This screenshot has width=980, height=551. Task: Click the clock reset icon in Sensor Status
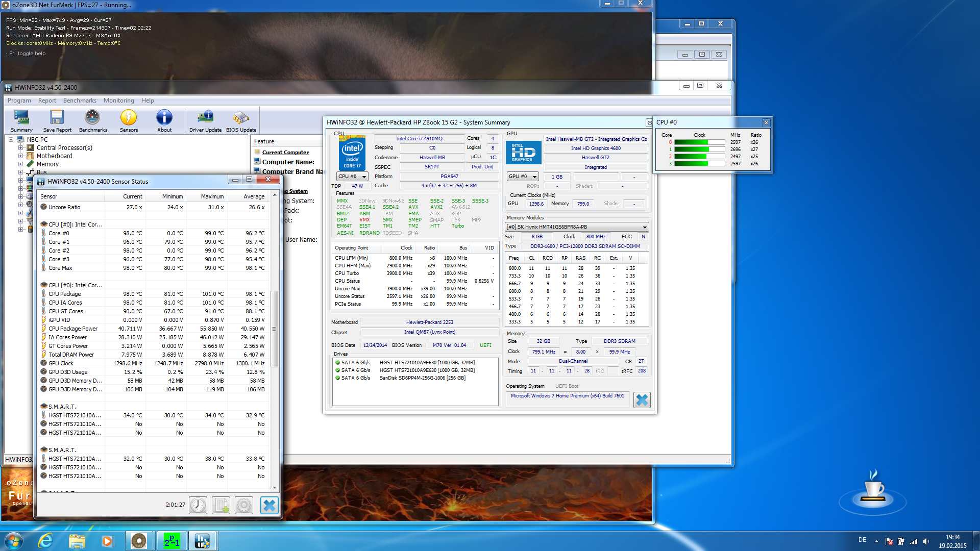click(x=198, y=505)
